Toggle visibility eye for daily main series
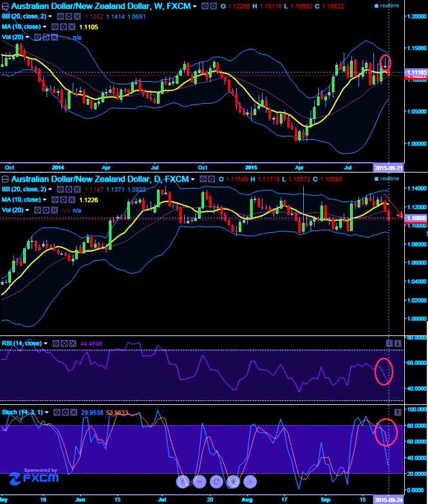 203,179
